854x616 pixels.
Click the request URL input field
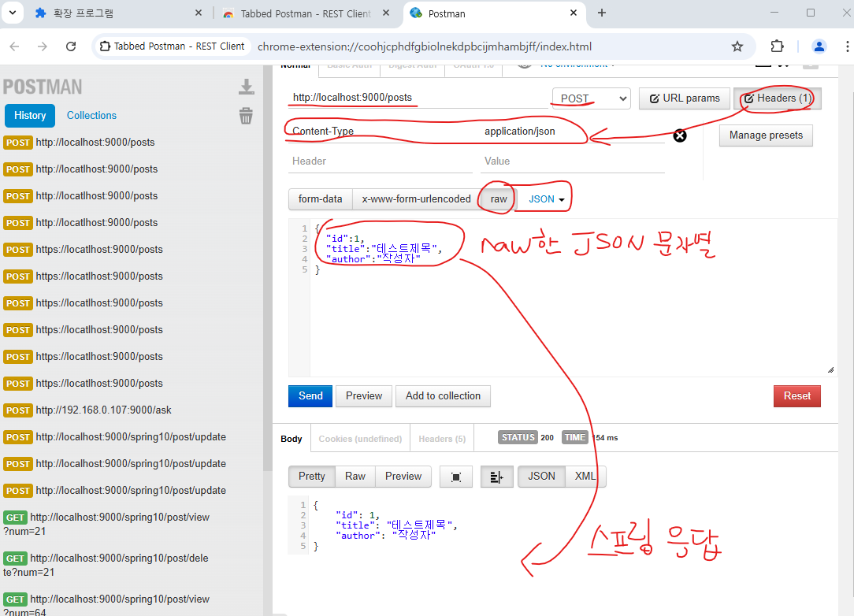[418, 98]
